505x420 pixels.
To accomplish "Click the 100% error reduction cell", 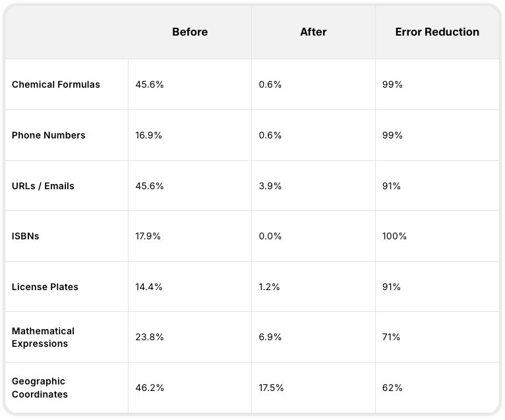I will coord(394,236).
